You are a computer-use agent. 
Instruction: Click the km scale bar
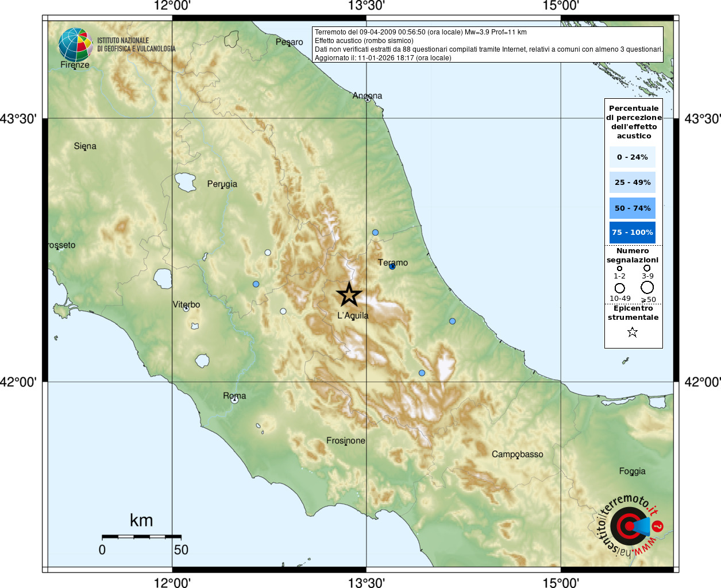point(141,536)
